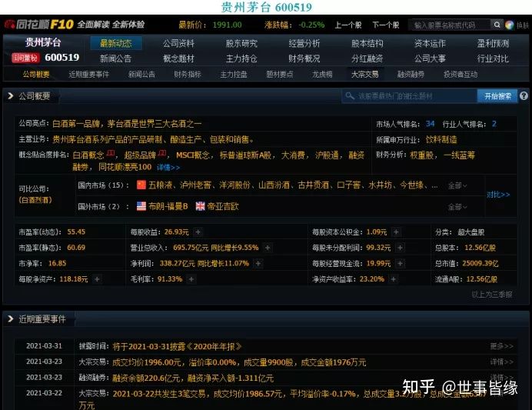Open the 资本运作 menu tab
Screen dimensions: 532x410
tap(430, 43)
